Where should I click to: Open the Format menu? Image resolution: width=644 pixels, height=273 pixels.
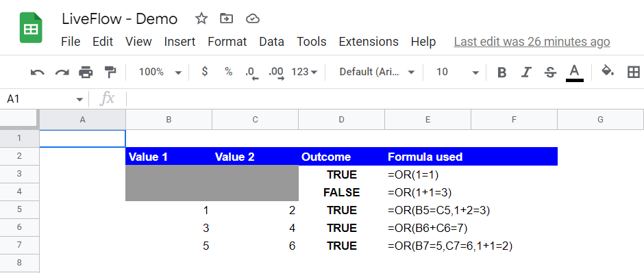point(227,42)
